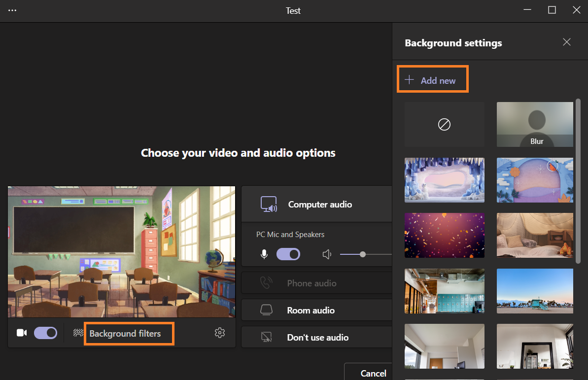Click the Background filters icon

78,333
